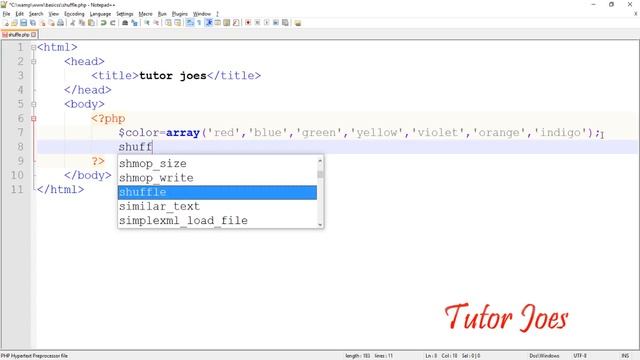This screenshot has height=360, width=640.
Task: Click the Stop Recording macro icon
Action: pos(257,23)
